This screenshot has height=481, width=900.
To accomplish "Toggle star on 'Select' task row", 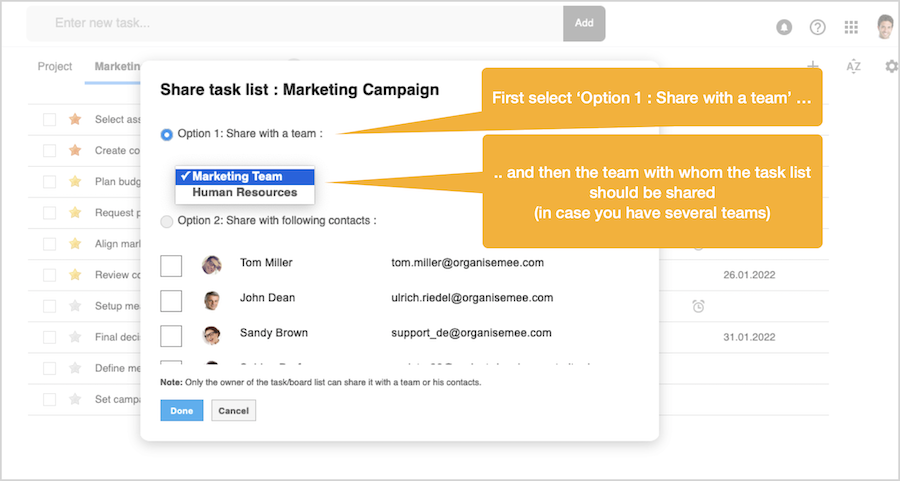I will tap(74, 119).
